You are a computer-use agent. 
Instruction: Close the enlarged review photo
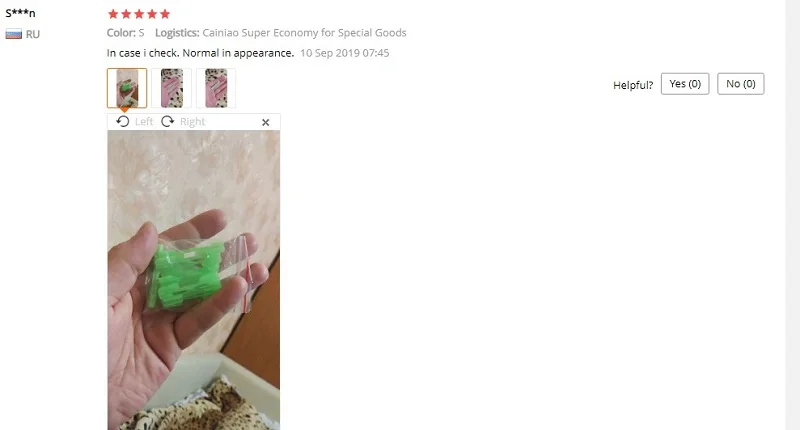click(x=265, y=122)
